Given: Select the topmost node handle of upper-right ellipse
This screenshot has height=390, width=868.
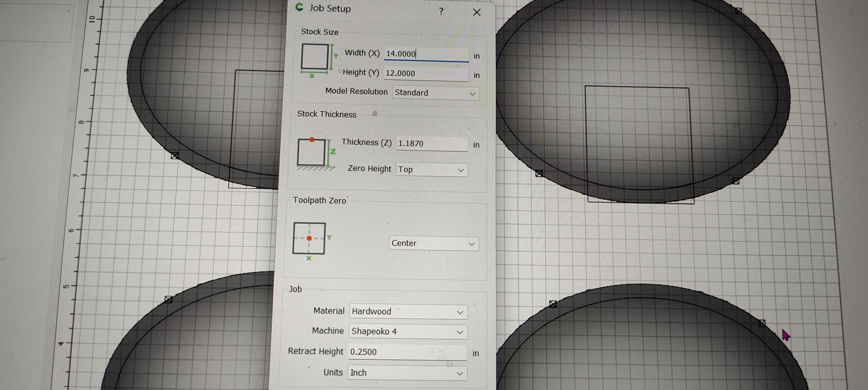Looking at the screenshot, I should pyautogui.click(x=738, y=11).
